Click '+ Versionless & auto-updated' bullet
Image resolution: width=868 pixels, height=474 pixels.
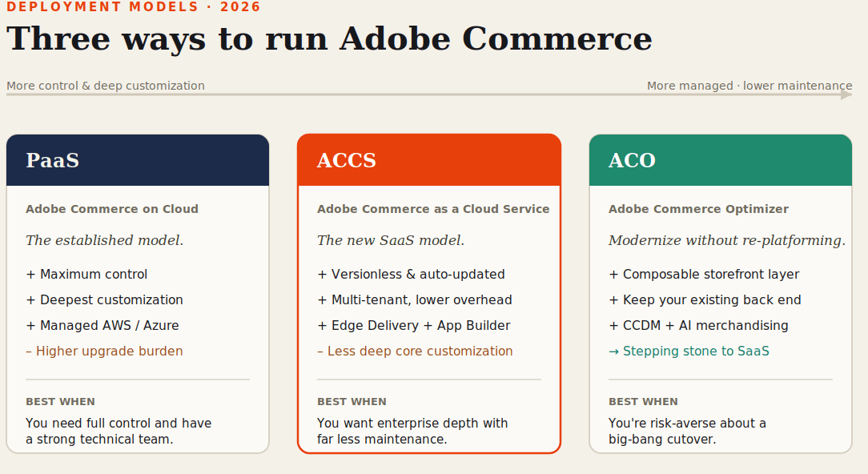[412, 274]
